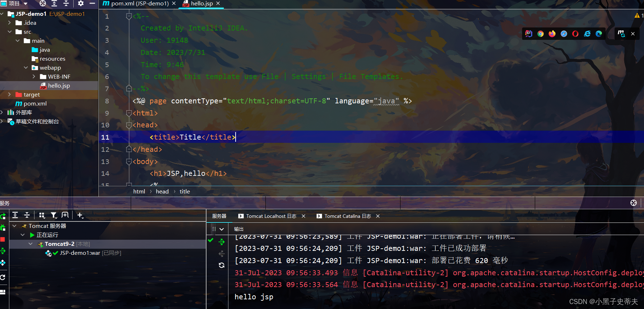Expand the 外部库 node
Image resolution: width=644 pixels, height=309 pixels.
2,112
